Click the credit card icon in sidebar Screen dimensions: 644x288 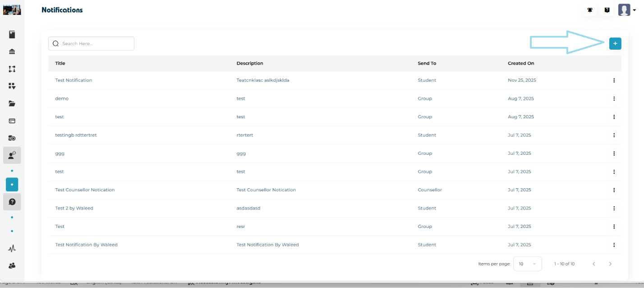(12, 121)
